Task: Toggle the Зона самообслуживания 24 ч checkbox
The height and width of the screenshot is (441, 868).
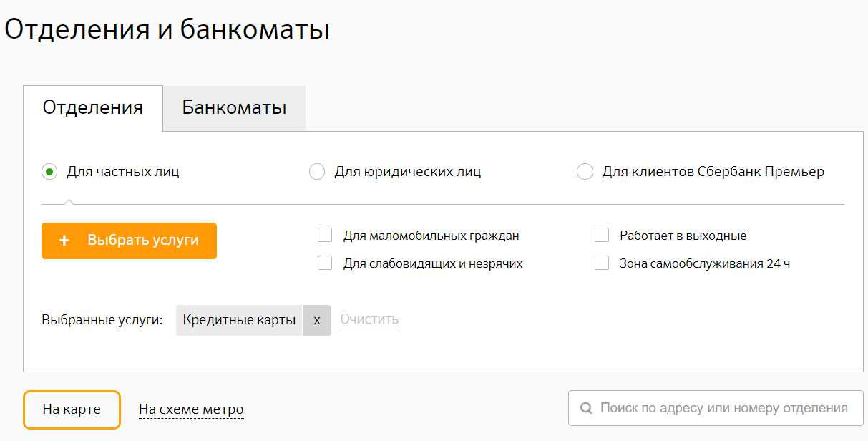Action: click(x=602, y=263)
